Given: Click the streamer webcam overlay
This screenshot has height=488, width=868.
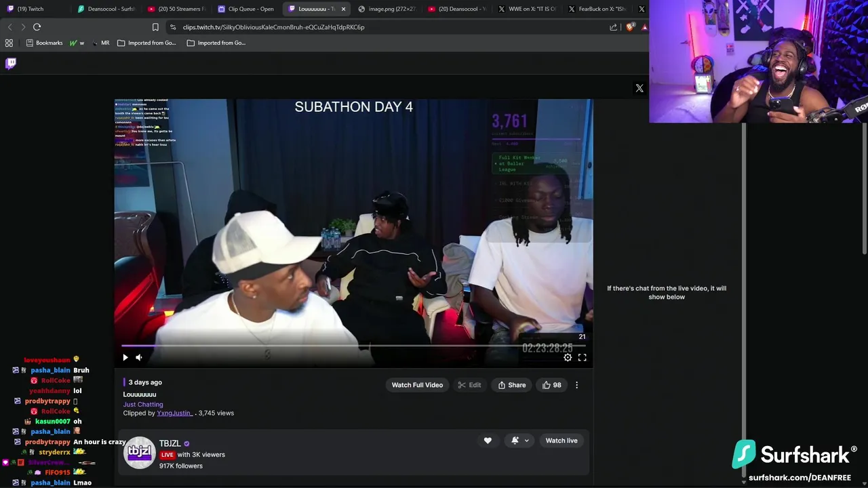Looking at the screenshot, I should click(758, 62).
